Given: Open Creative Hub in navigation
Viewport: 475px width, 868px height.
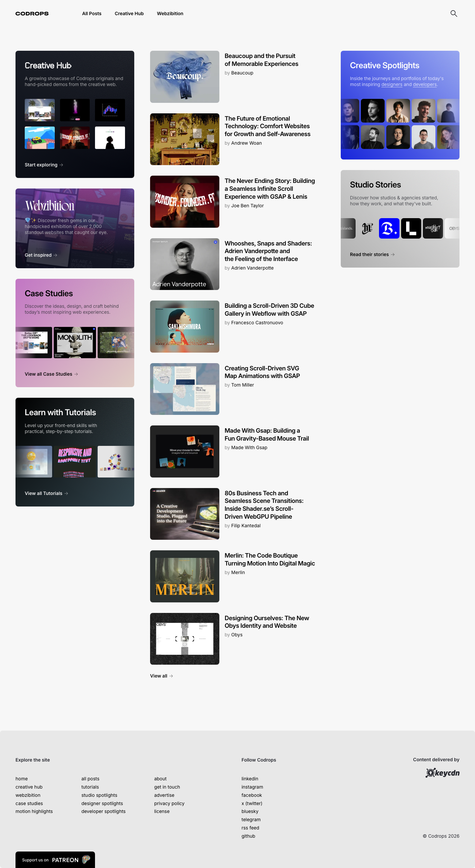Looking at the screenshot, I should [x=129, y=14].
